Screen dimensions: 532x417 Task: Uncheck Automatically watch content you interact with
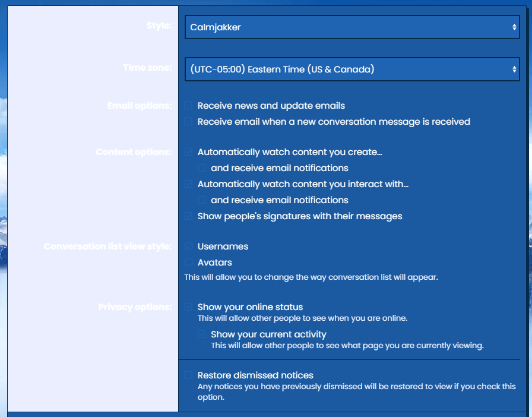pyautogui.click(x=188, y=184)
